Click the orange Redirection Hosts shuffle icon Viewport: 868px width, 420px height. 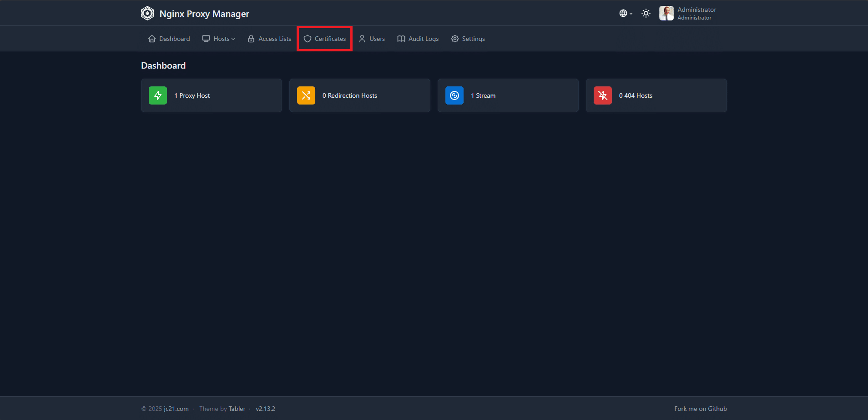pos(306,95)
